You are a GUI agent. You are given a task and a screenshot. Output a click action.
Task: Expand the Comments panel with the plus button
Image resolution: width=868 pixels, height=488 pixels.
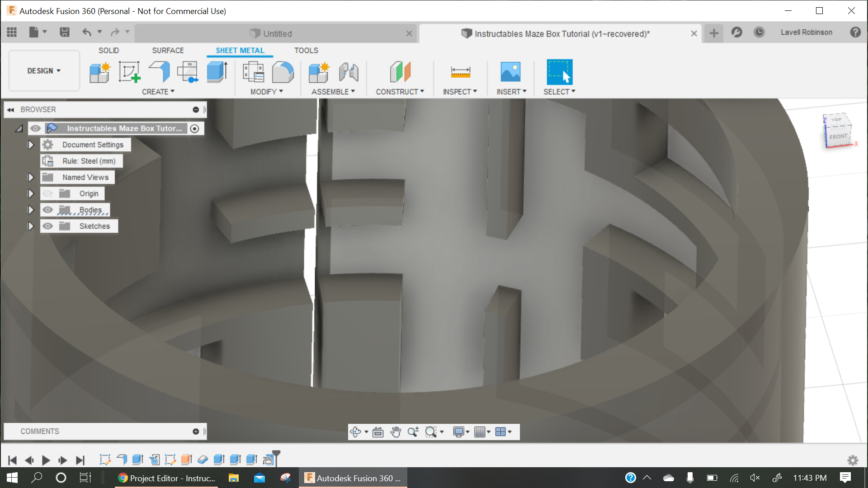point(196,432)
